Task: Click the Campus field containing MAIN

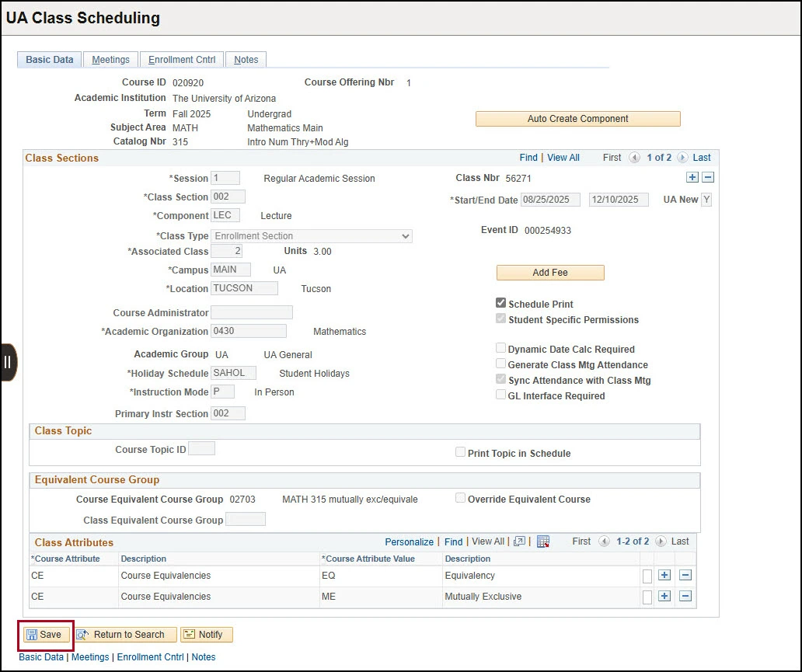Action: 231,270
